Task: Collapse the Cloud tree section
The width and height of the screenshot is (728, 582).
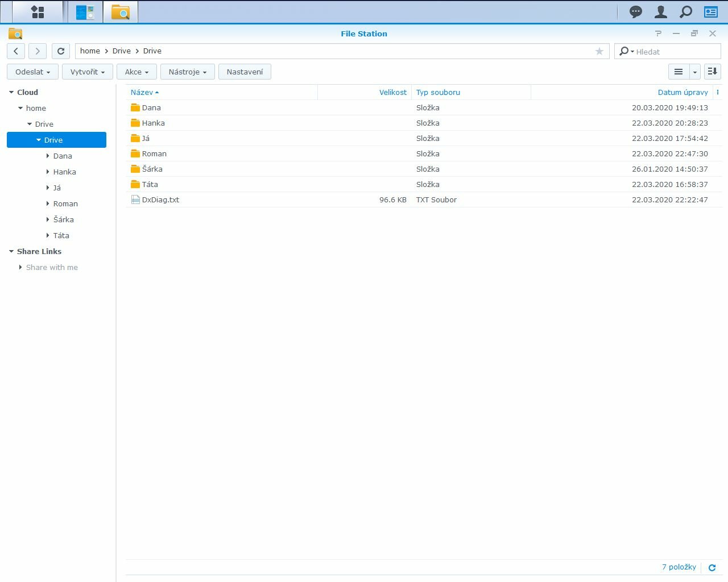Action: [11, 92]
